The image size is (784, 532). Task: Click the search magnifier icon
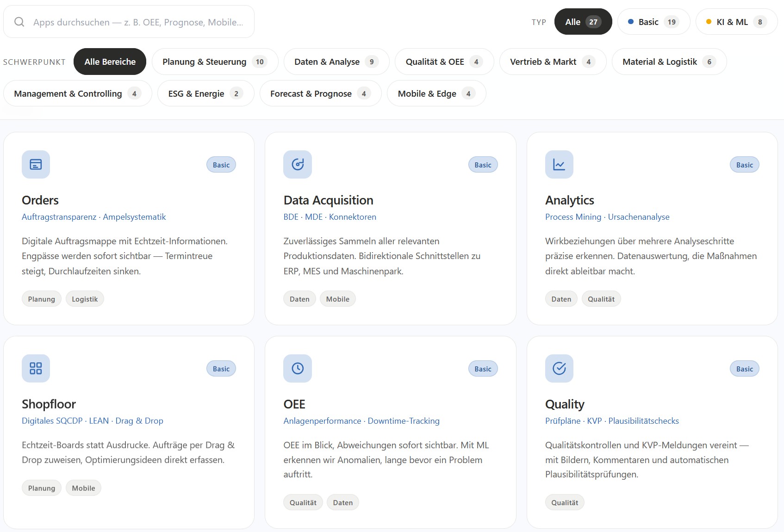19,22
